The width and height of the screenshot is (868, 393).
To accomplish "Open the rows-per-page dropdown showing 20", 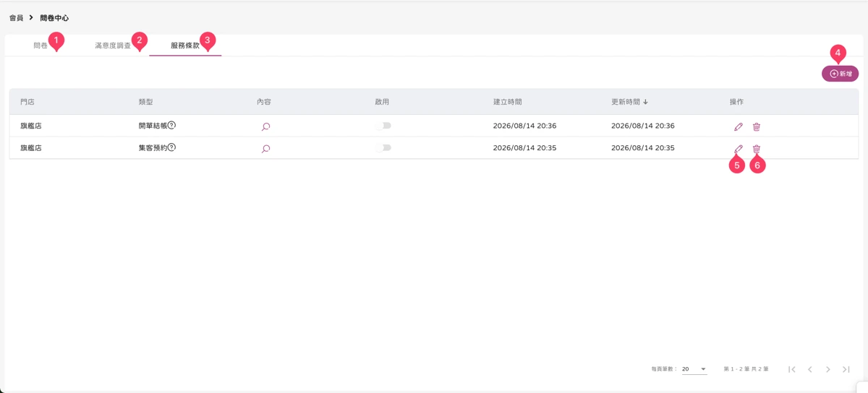I will coord(694,369).
